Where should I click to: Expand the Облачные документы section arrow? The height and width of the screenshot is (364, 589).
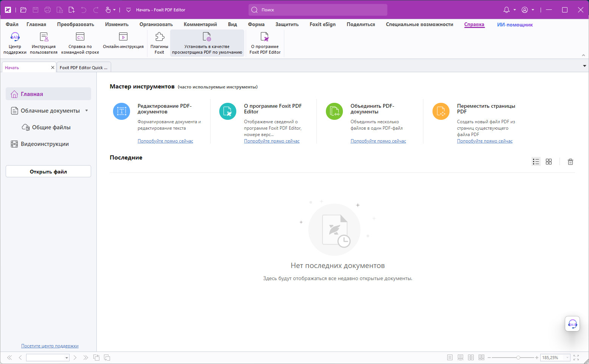click(x=87, y=111)
